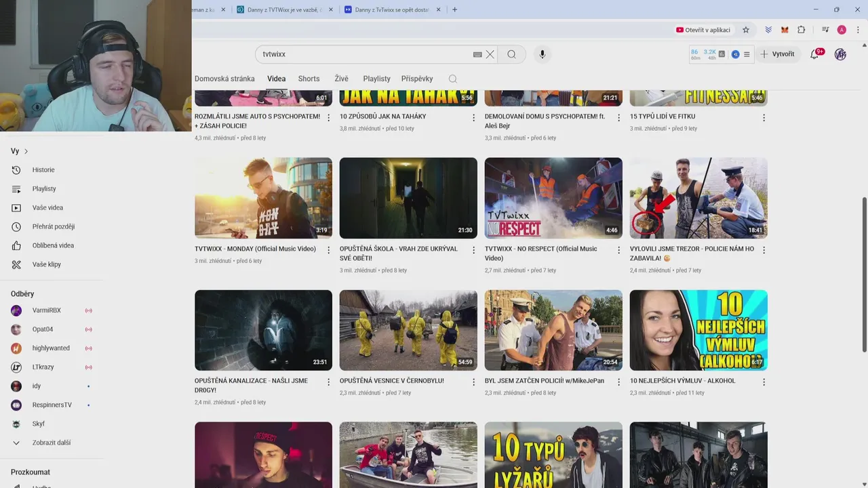Switch to Domovská stránka tab

pos(224,79)
